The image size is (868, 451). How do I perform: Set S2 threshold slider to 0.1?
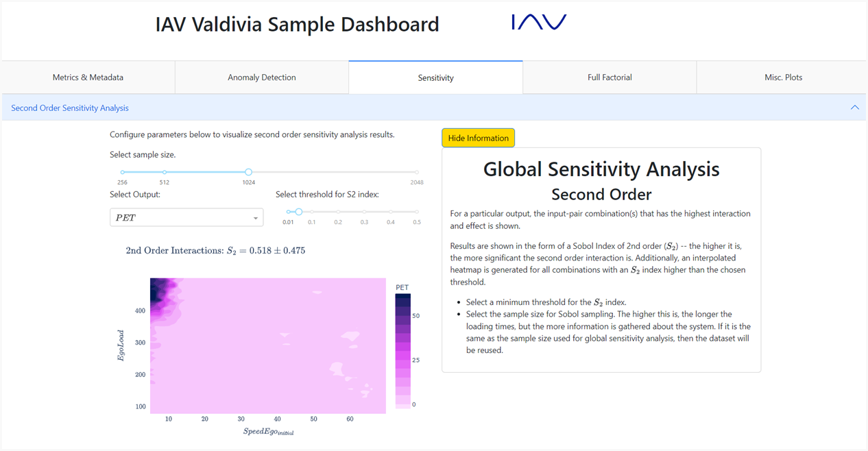click(x=312, y=212)
